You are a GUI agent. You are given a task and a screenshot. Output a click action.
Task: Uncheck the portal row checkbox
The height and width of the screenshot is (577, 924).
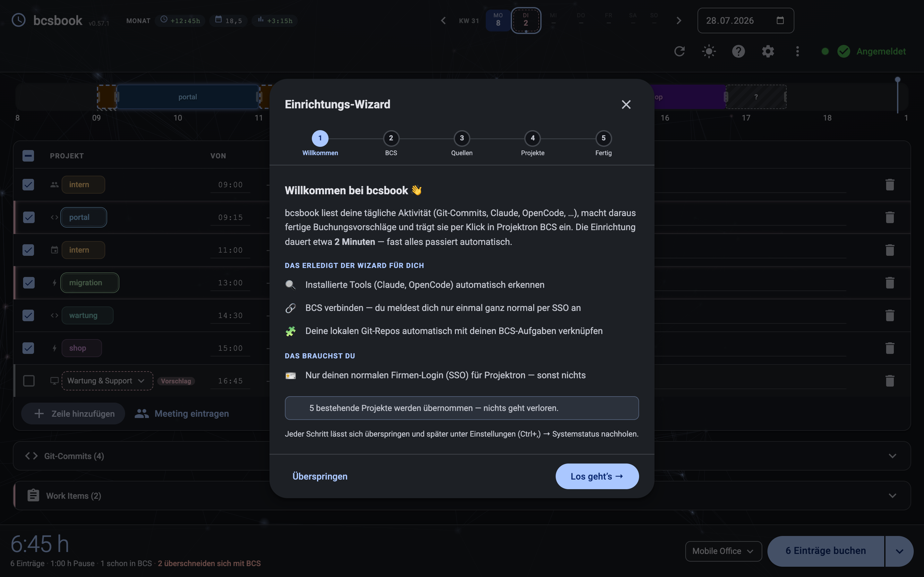[29, 217]
